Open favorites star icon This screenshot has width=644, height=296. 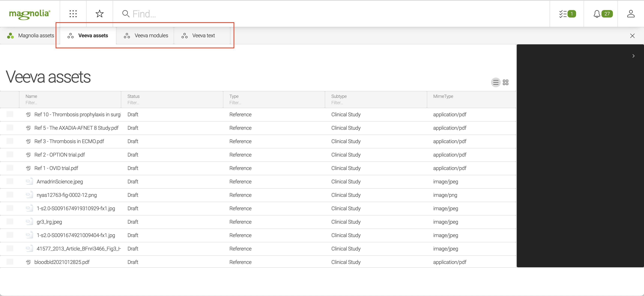(99, 14)
